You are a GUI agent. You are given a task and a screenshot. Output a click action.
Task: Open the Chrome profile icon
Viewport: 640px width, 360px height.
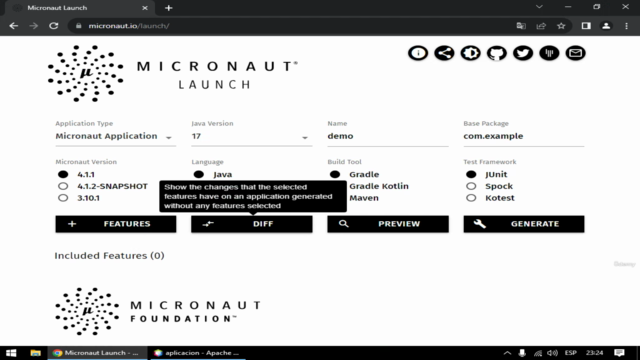(606, 26)
